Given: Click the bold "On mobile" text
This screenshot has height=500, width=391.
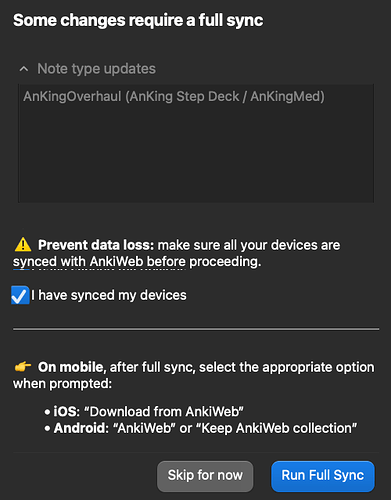Looking at the screenshot, I should tap(70, 367).
